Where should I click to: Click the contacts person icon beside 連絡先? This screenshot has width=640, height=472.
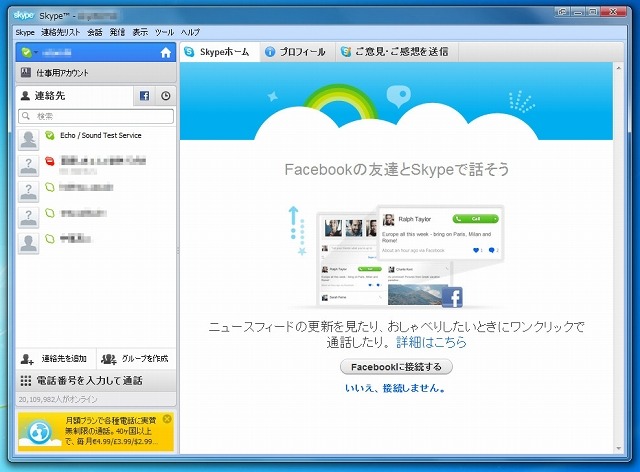click(x=25, y=96)
